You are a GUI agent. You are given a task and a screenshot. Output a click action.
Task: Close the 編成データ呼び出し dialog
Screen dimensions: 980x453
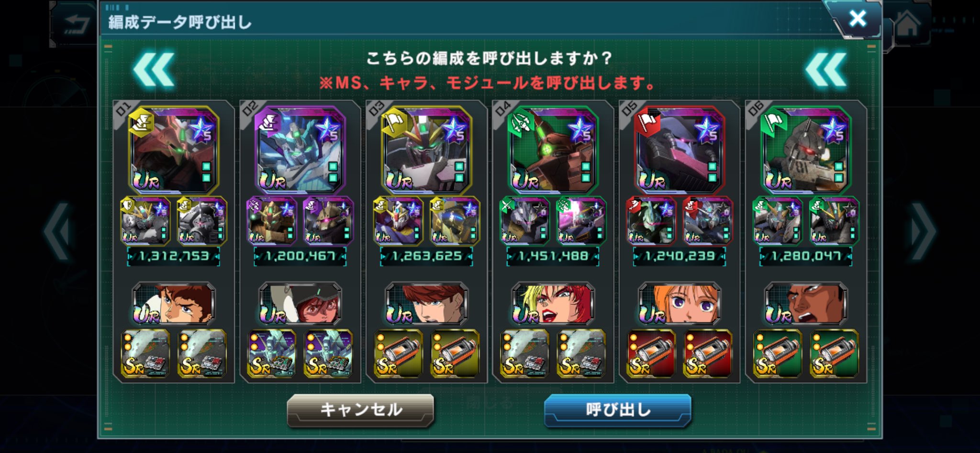tap(857, 19)
